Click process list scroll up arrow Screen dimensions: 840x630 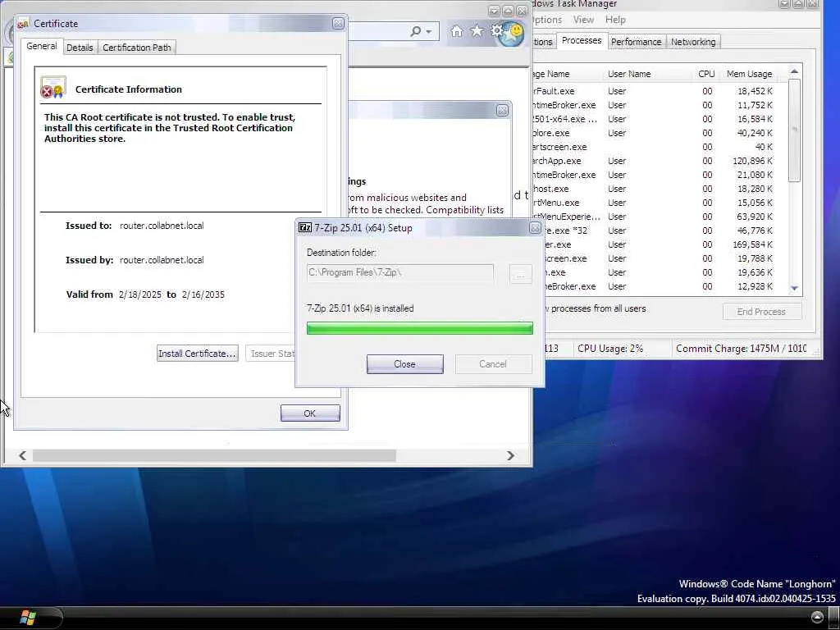[794, 71]
